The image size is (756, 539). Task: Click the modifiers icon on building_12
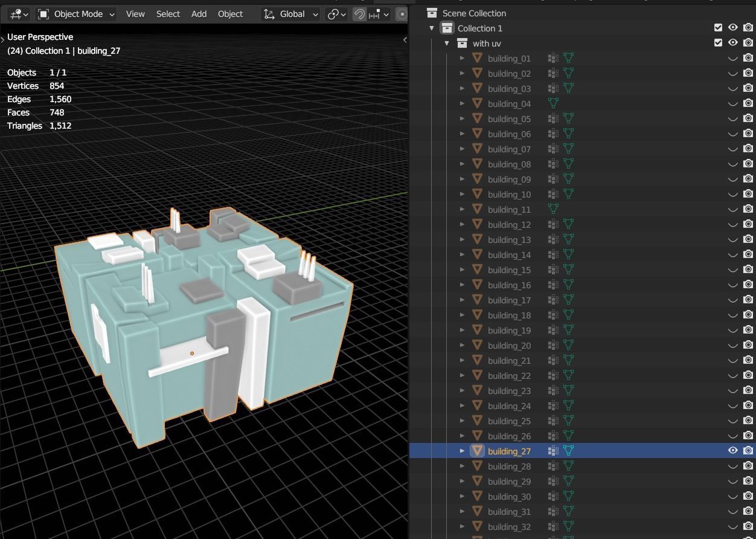tap(553, 224)
